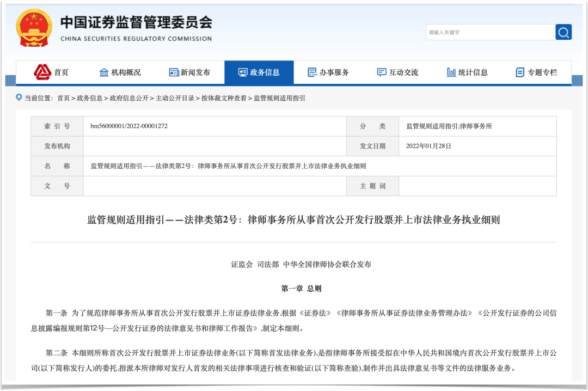588x391 pixels.
Task: Open the 政务信息 navigation tab
Action: [259, 72]
